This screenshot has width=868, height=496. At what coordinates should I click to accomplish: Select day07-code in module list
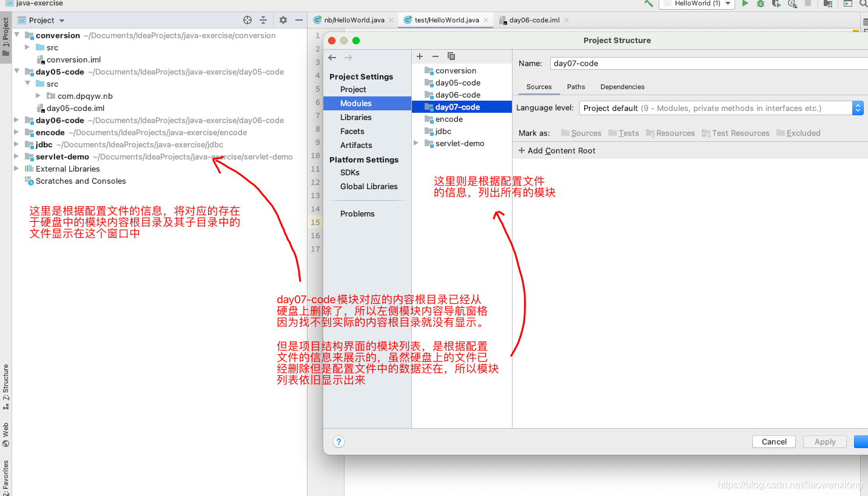point(462,107)
